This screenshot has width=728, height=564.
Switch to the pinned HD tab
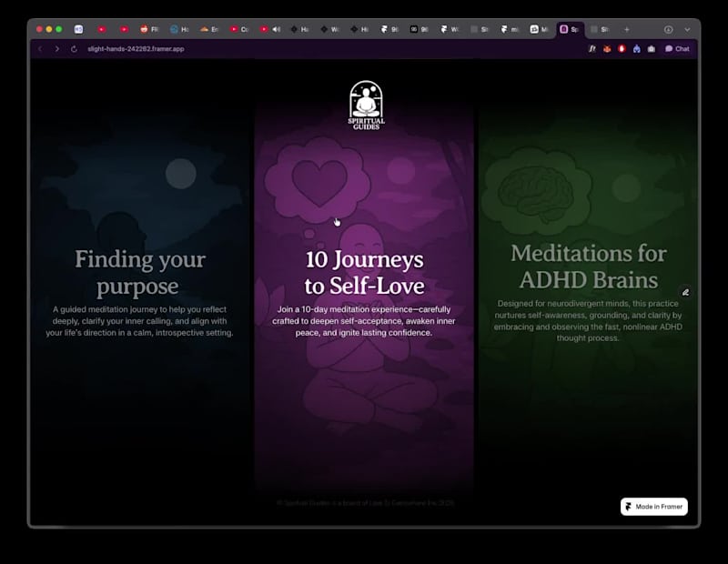[x=78, y=29]
